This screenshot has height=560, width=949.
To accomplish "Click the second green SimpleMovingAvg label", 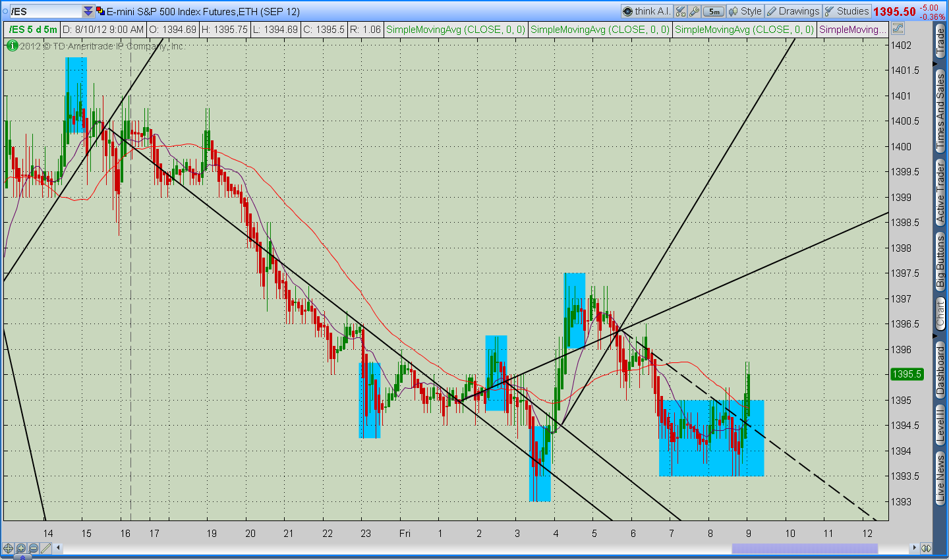I will pos(600,30).
